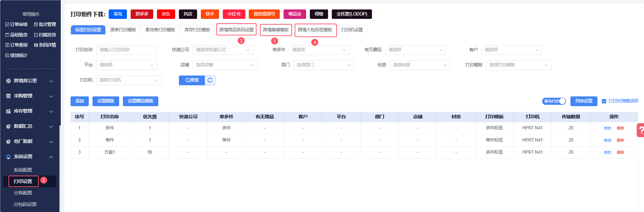Click the 采购管理 sidebar icon
This screenshot has width=644, height=212.
pos(8,96)
